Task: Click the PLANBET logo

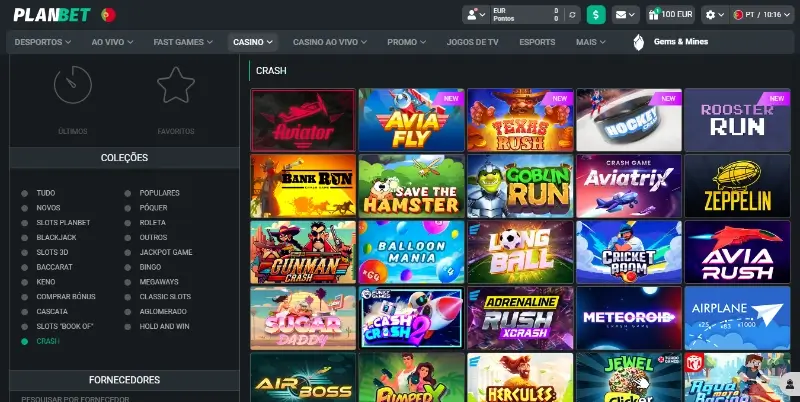Action: [51, 14]
